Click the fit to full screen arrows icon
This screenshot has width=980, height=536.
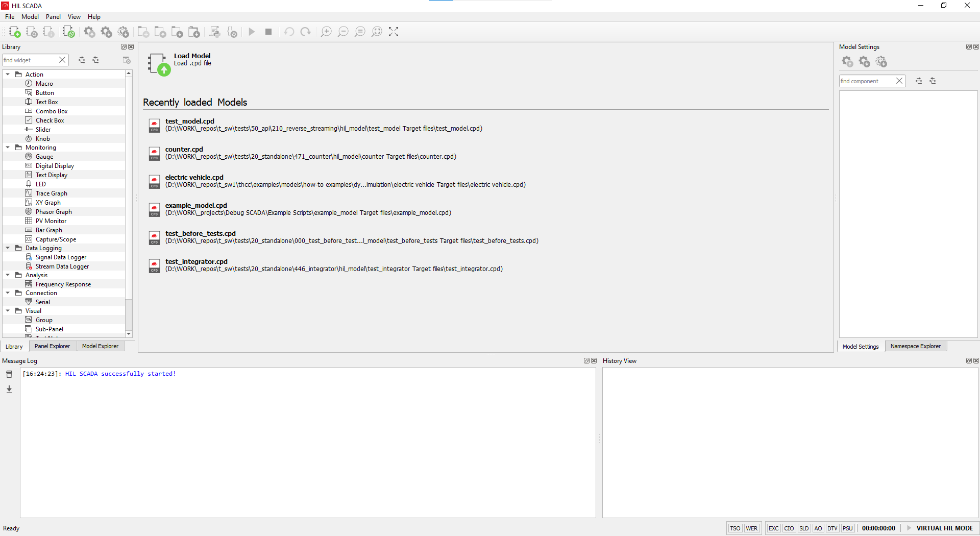(394, 32)
